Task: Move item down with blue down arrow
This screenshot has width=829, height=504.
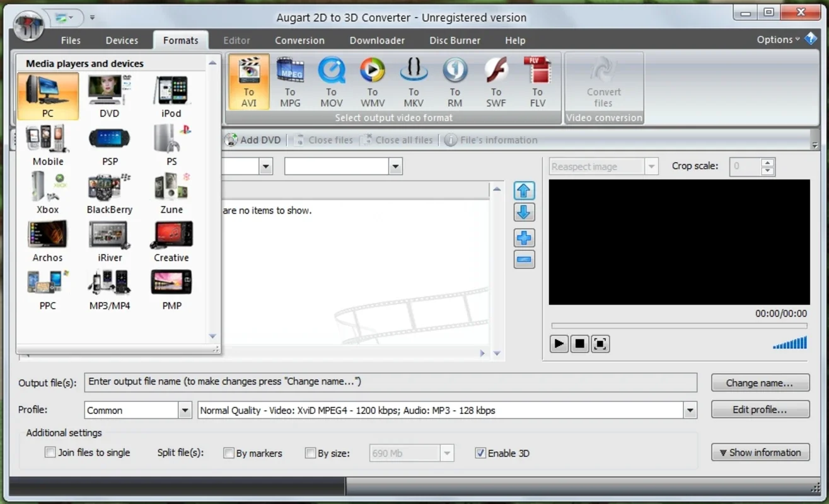Action: 525,212
